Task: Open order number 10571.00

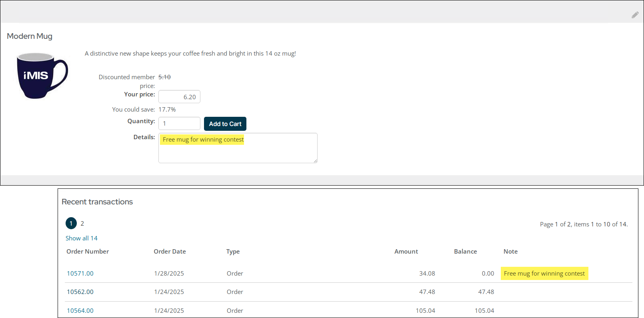Action: pos(80,274)
